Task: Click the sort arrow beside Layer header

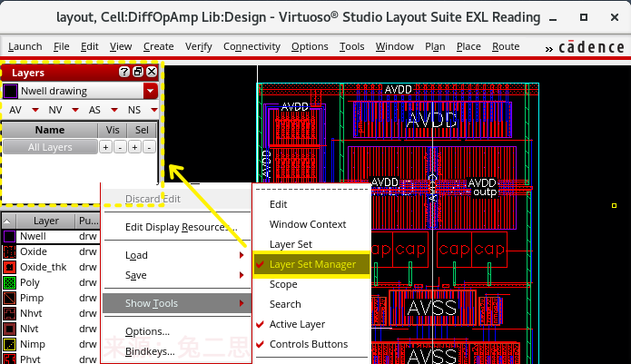Action: [7, 221]
